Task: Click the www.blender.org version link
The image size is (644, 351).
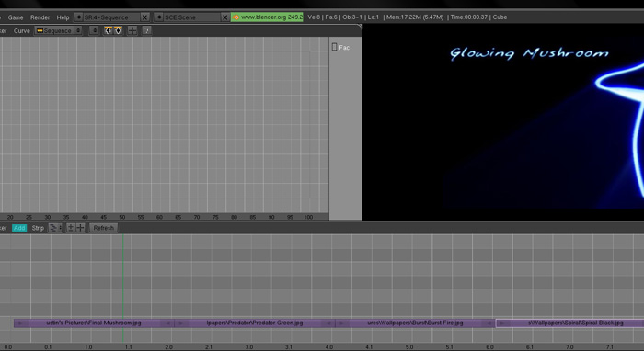Action: pyautogui.click(x=267, y=17)
